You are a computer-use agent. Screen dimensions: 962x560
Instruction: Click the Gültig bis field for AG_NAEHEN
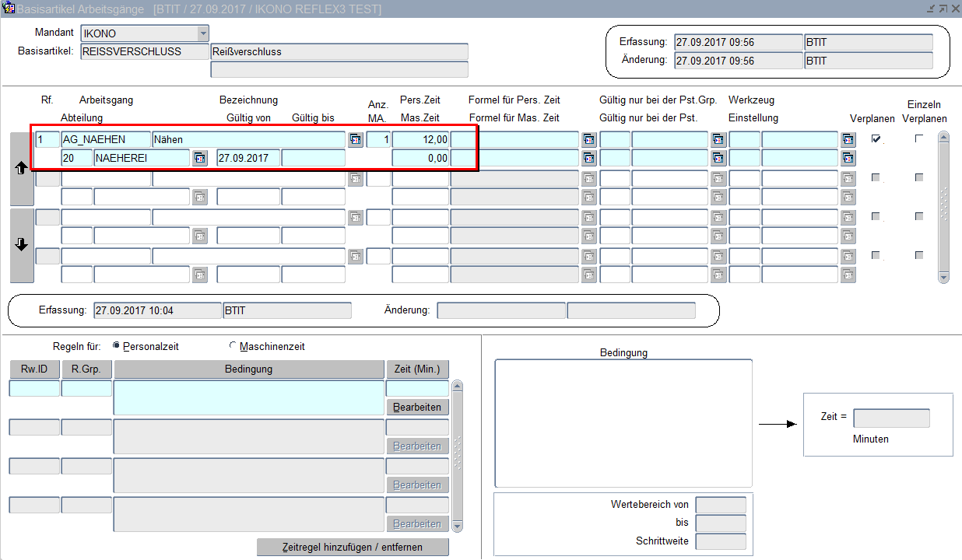coord(313,158)
